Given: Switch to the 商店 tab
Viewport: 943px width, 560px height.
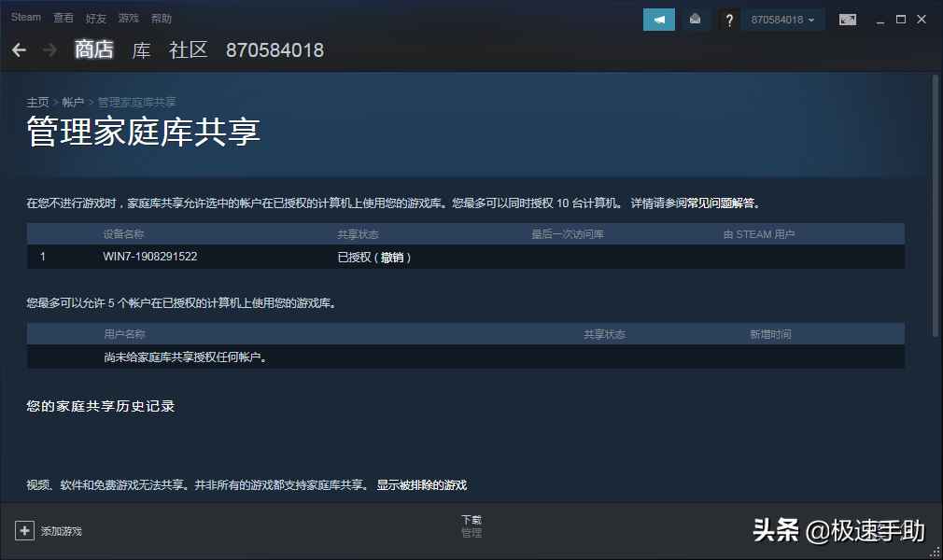Looking at the screenshot, I should click(x=93, y=50).
